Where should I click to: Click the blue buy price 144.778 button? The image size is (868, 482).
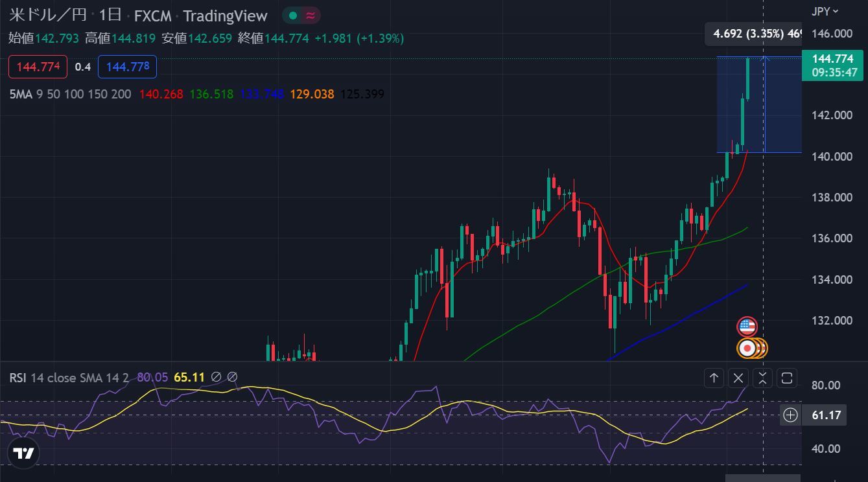(x=127, y=67)
